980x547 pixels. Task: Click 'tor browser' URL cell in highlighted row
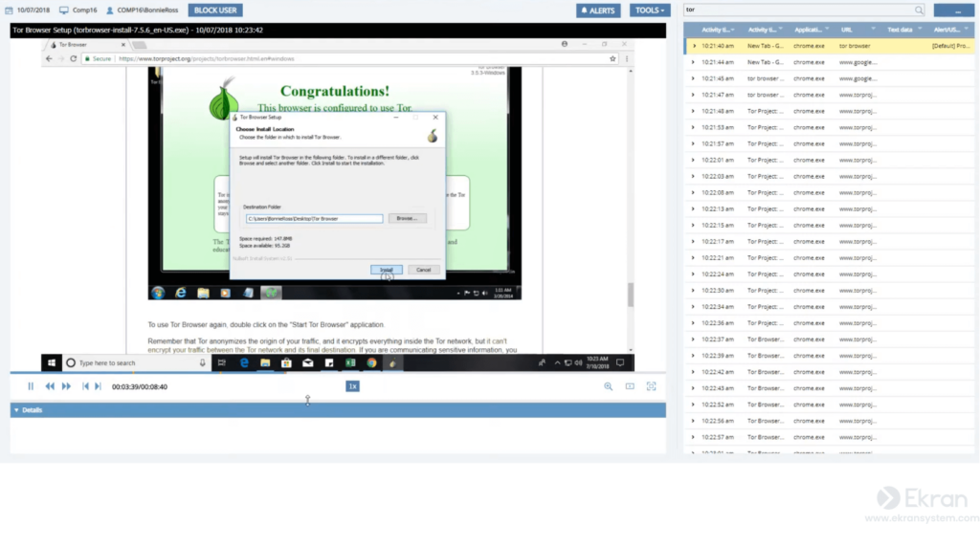pyautogui.click(x=855, y=46)
